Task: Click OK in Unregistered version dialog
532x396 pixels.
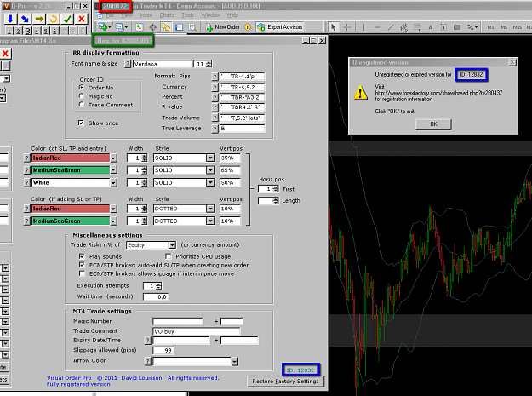Action: (433, 124)
